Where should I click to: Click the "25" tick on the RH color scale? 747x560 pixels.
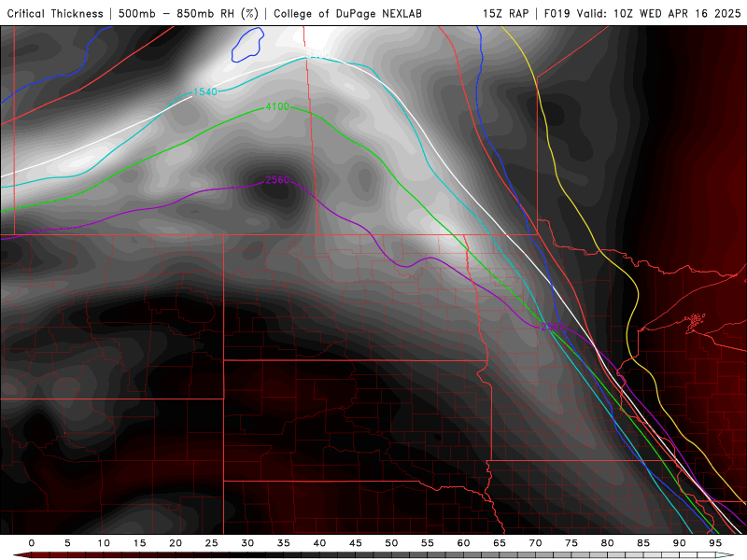coord(212,543)
